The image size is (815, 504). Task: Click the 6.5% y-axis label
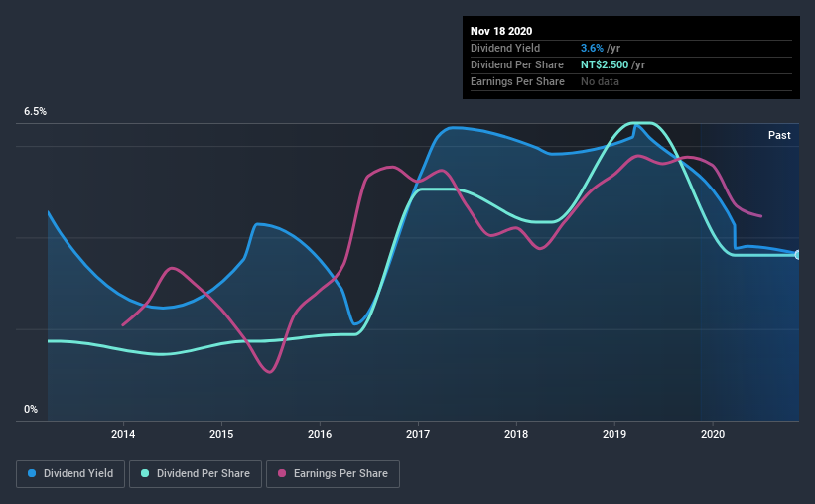[35, 112]
